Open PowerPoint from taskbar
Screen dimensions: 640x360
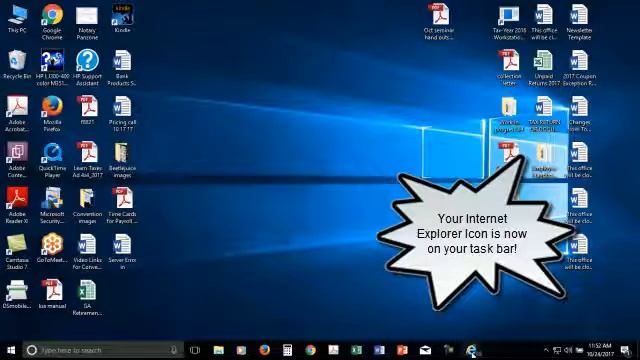(x=402, y=350)
